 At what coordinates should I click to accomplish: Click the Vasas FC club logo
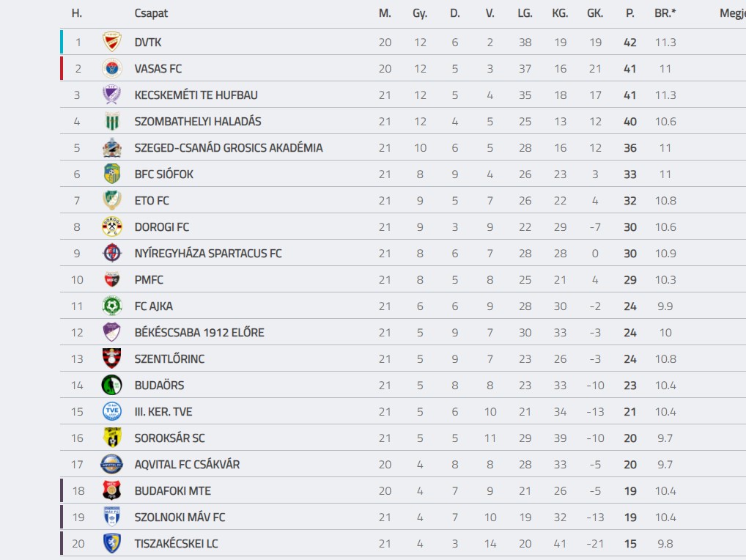pos(112,68)
